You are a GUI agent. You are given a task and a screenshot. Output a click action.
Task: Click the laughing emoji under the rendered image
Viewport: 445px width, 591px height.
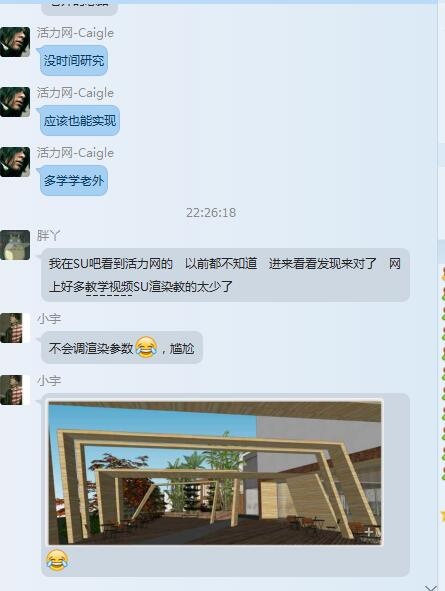tap(57, 560)
